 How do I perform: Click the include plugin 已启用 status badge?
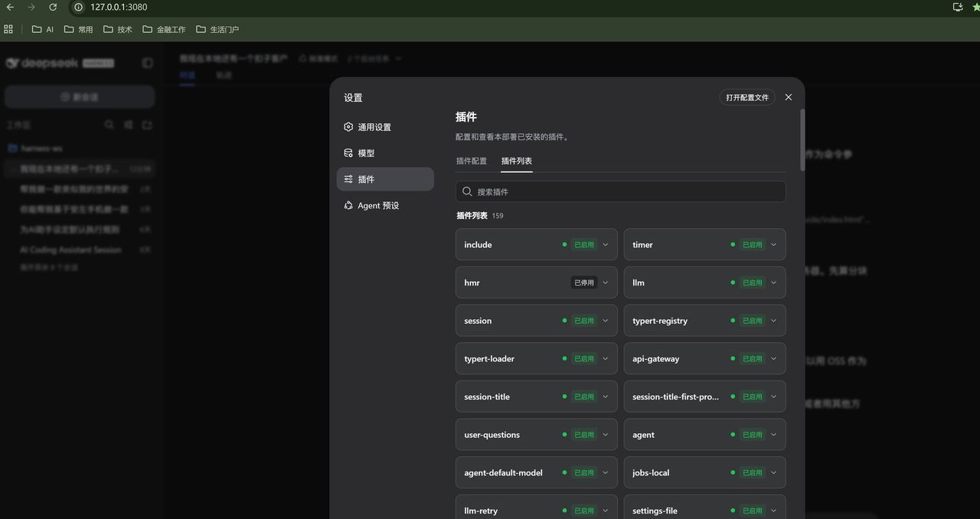click(x=583, y=245)
